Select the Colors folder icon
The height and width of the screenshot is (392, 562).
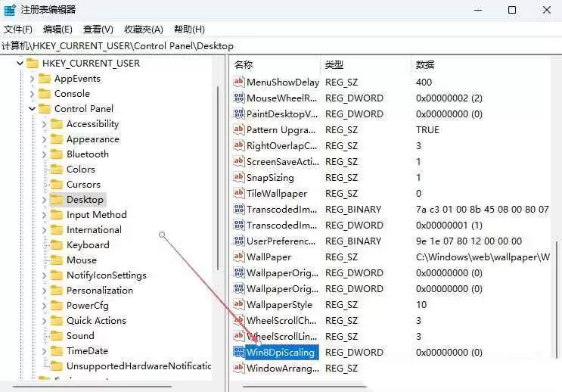(57, 170)
